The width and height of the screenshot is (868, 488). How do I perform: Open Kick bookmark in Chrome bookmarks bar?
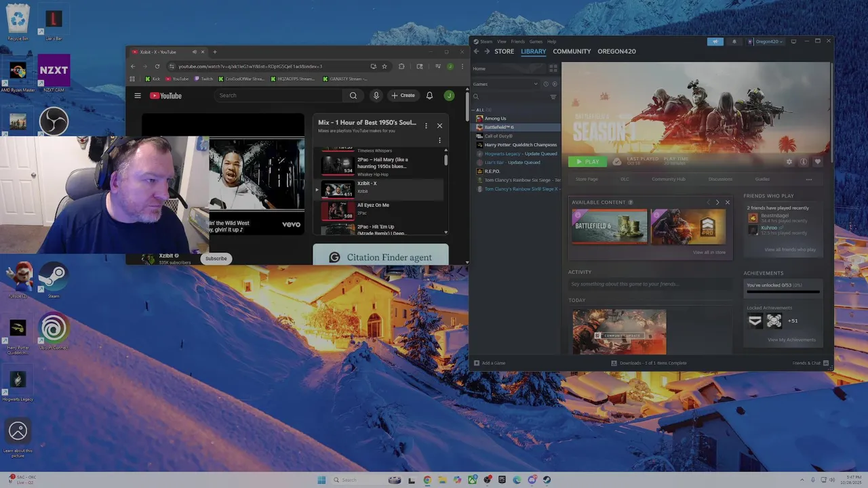click(x=153, y=79)
